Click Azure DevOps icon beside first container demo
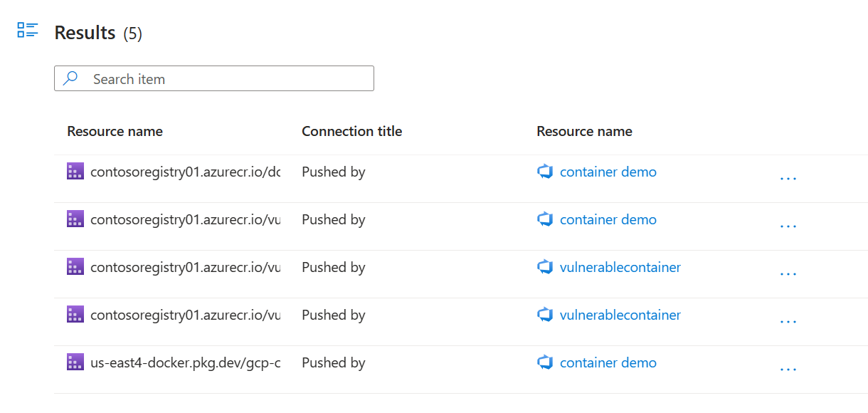 [x=545, y=172]
